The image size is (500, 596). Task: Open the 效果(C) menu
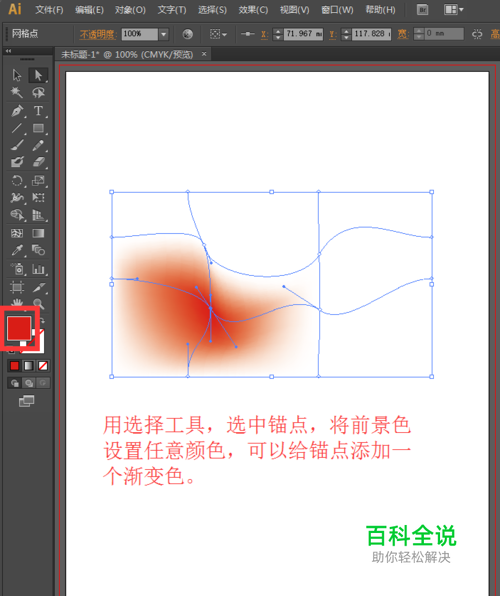pos(253,10)
